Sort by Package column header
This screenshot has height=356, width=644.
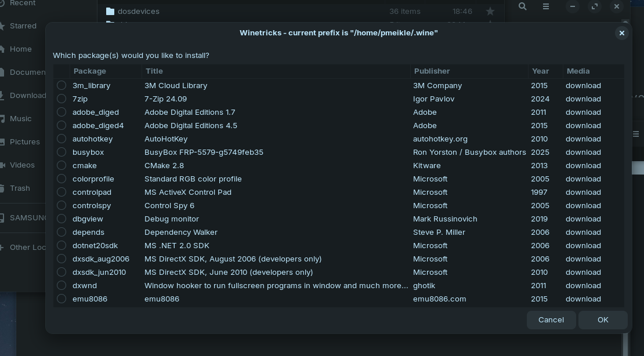click(106, 71)
